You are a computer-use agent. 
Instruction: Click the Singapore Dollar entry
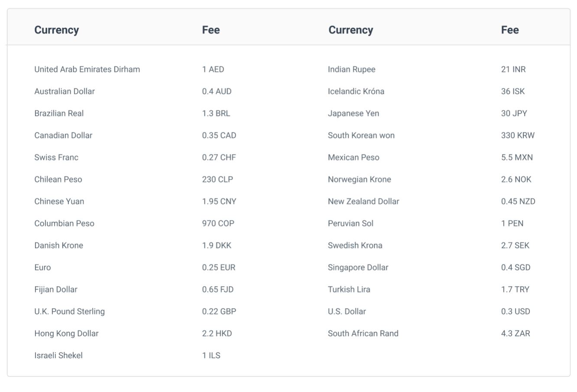point(358,267)
